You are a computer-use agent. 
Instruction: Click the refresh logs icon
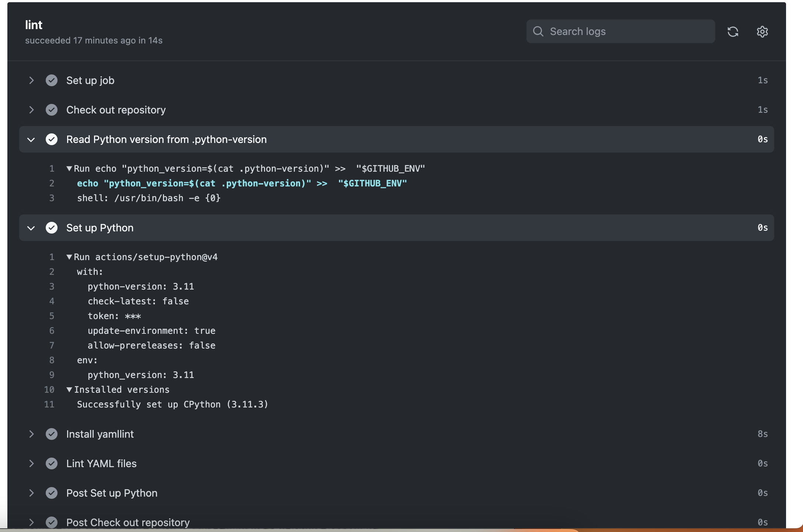(x=733, y=32)
